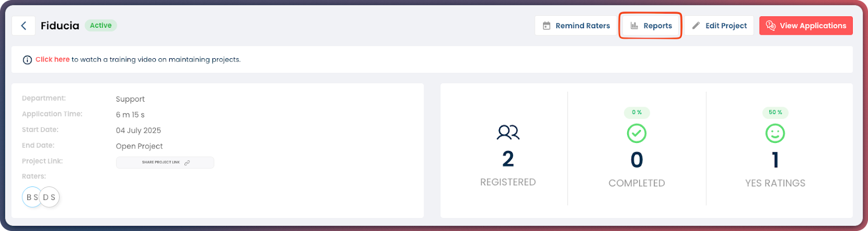868x231 pixels.
Task: Click the back arrow beside Fiducia
Action: (x=23, y=26)
